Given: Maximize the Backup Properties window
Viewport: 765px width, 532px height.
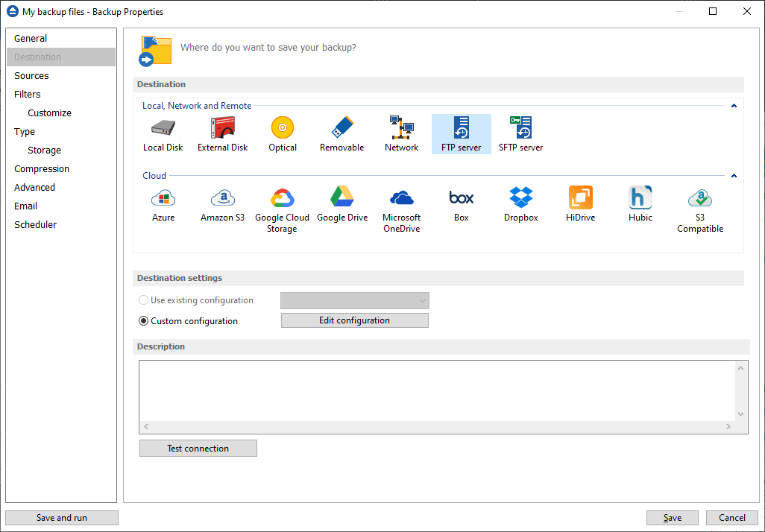Looking at the screenshot, I should 713,11.
